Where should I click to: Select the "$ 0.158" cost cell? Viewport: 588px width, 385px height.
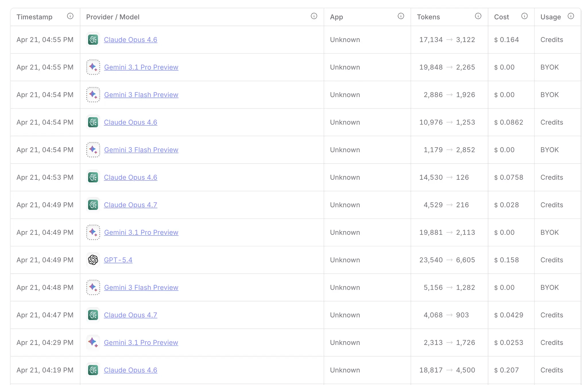[506, 260]
